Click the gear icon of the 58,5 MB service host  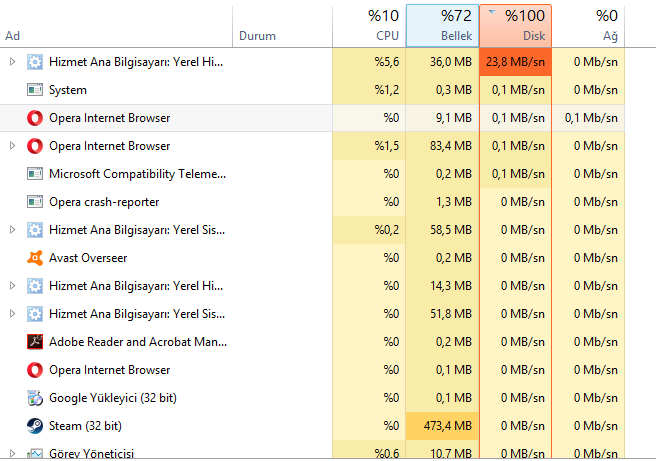click(x=35, y=230)
